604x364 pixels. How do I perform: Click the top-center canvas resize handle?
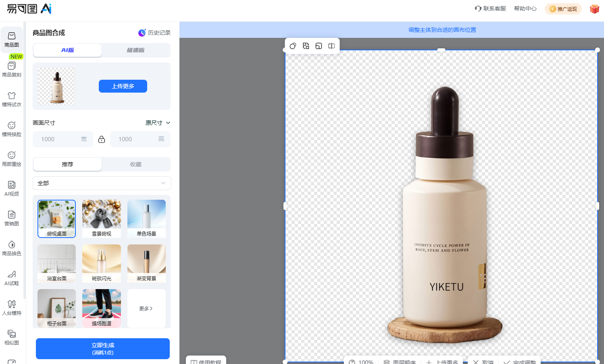(442, 50)
